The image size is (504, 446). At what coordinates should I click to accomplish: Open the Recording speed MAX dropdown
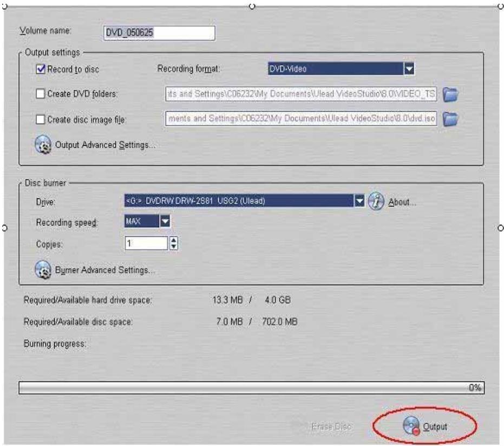[165, 221]
